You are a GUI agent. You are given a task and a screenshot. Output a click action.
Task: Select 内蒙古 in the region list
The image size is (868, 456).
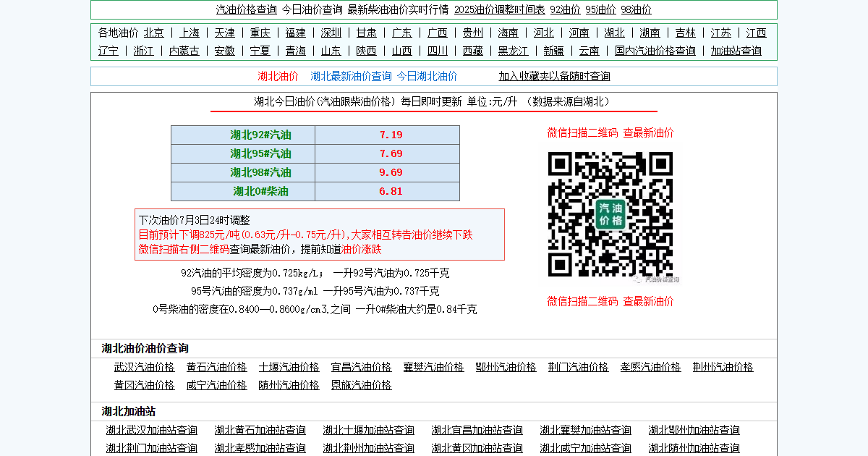184,51
